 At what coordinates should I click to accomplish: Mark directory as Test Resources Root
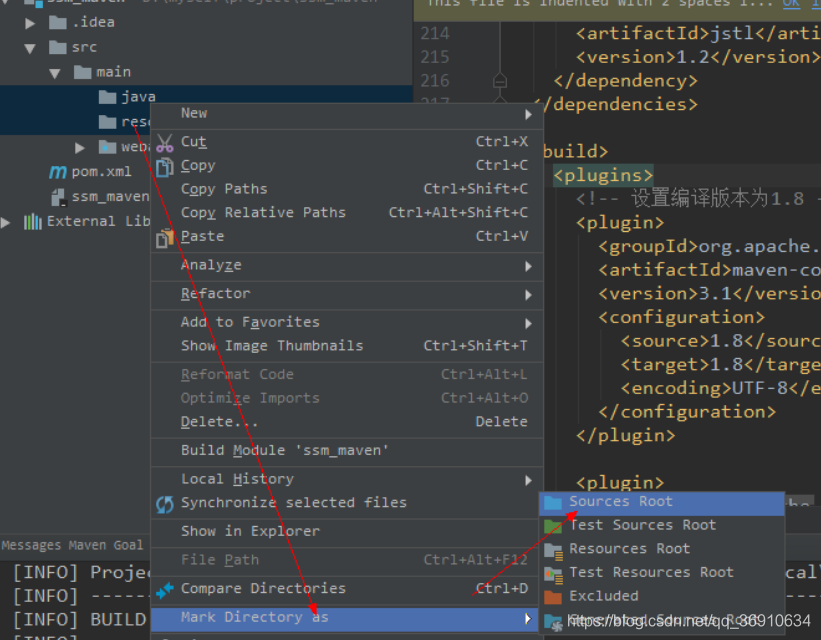[x=662, y=572]
